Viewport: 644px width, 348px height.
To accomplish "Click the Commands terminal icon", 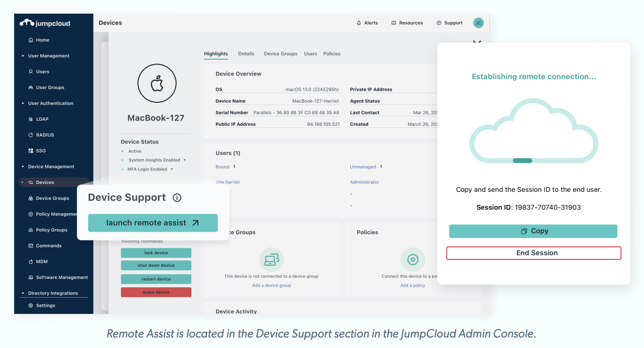I will 31,246.
